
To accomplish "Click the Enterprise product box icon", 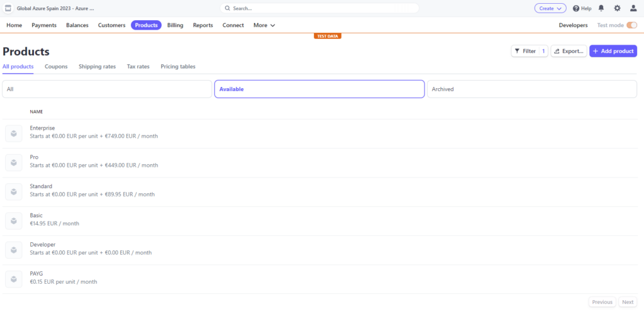I will pyautogui.click(x=14, y=133).
